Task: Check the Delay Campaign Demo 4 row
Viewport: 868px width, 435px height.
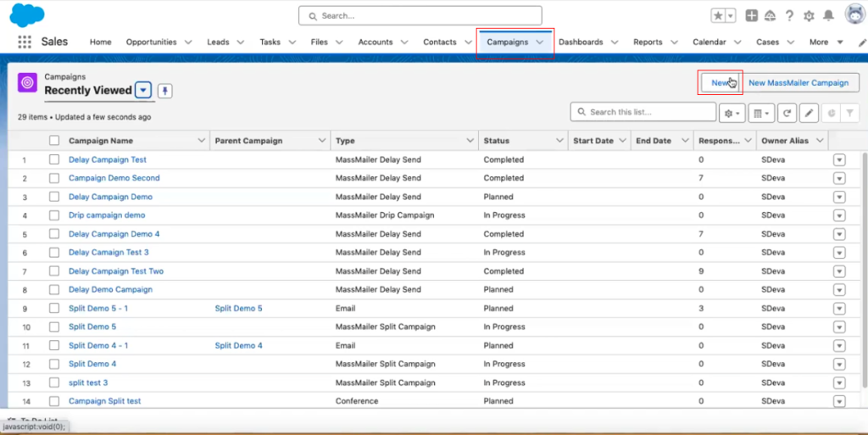Action: (x=54, y=234)
